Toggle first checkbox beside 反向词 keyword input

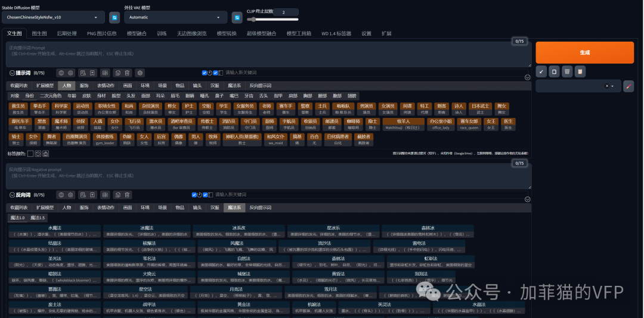tap(194, 195)
